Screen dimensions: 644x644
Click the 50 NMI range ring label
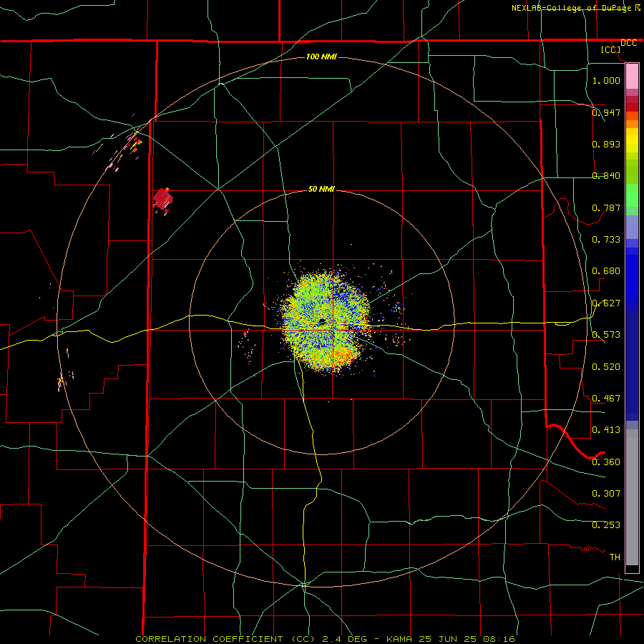pos(321,189)
